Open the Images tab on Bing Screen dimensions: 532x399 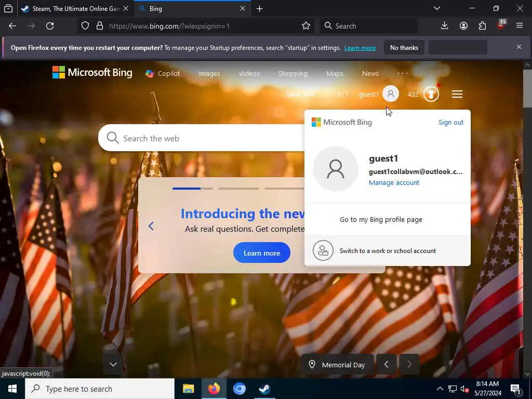(x=209, y=73)
